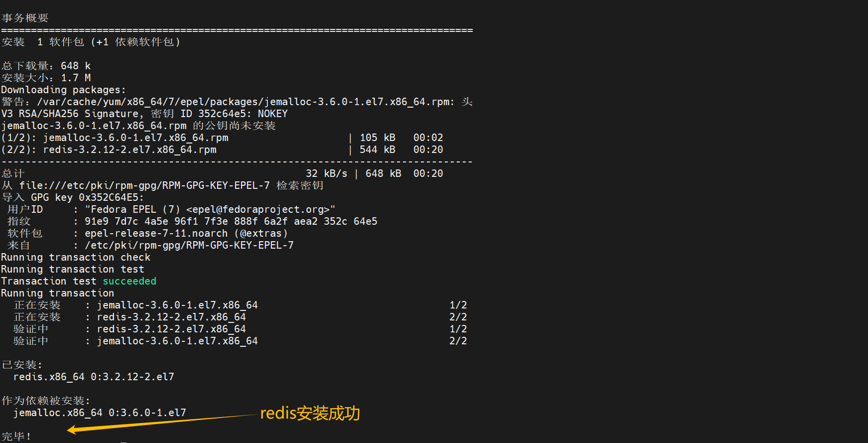Click the '完毕!' completion text

click(16, 437)
